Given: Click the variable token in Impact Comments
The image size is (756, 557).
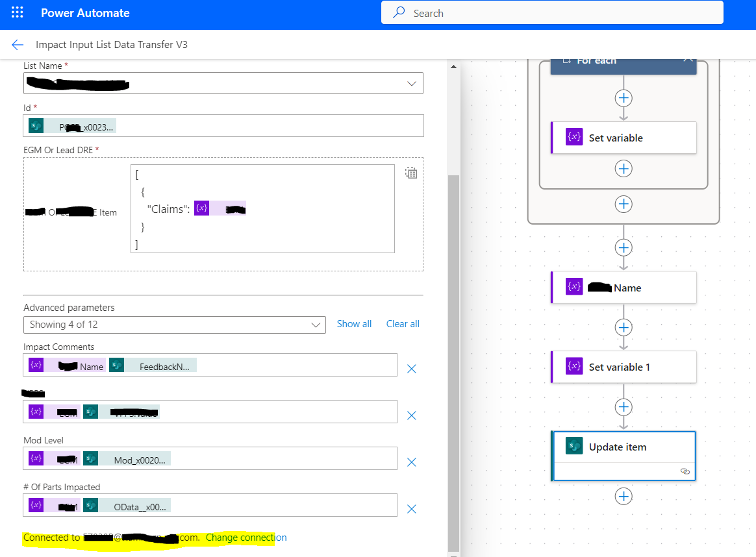Looking at the screenshot, I should click(x=66, y=365).
